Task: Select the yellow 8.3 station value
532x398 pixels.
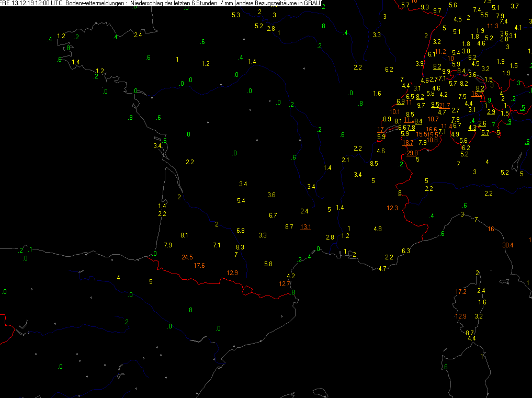Action: click(x=240, y=247)
